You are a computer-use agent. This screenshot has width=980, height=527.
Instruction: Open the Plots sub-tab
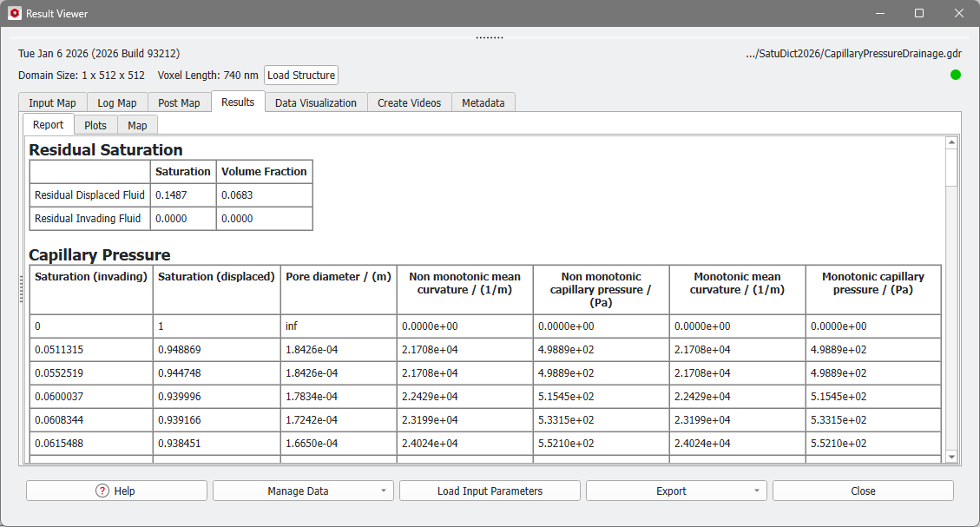95,125
